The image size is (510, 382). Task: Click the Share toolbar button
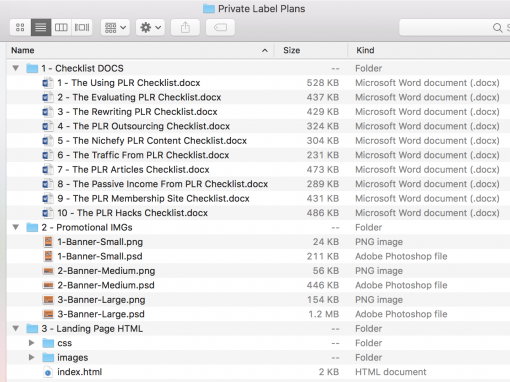pos(185,27)
